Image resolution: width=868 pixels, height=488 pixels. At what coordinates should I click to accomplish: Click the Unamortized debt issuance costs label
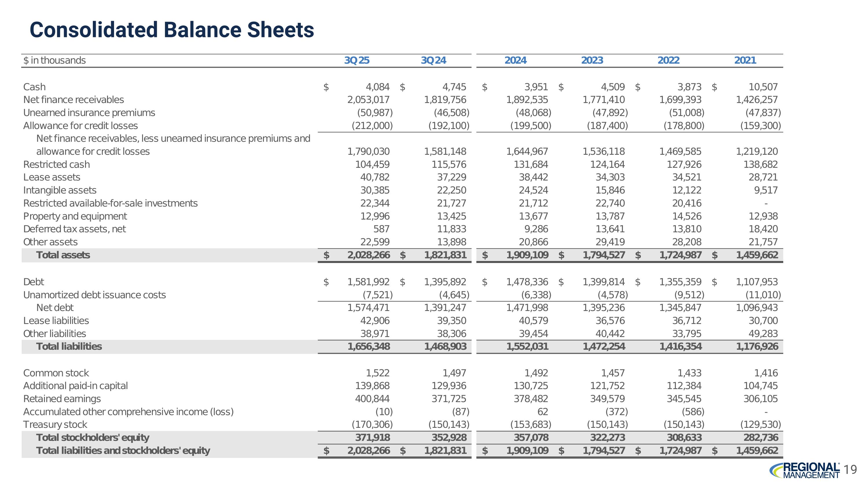[94, 295]
